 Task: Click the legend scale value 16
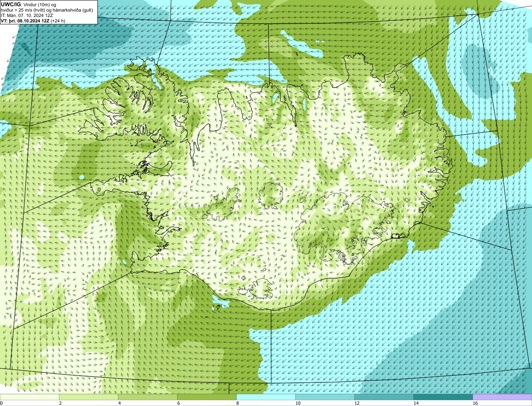point(475,403)
